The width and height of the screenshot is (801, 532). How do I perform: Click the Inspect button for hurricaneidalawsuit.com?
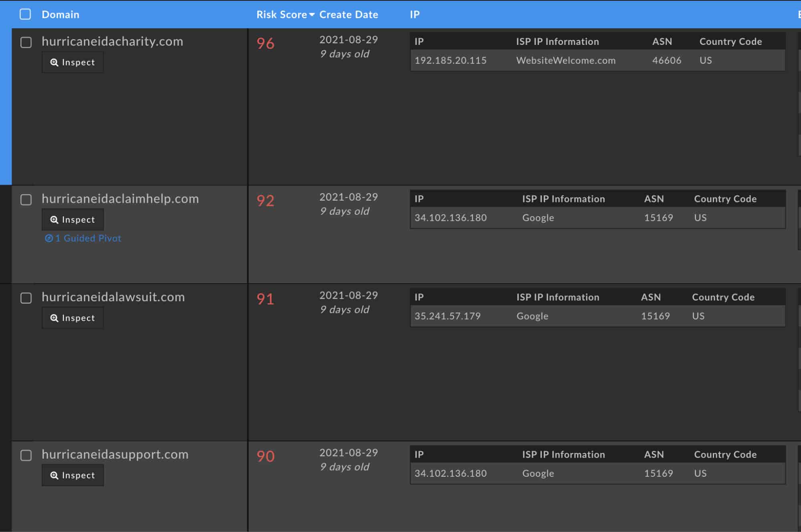coord(73,318)
